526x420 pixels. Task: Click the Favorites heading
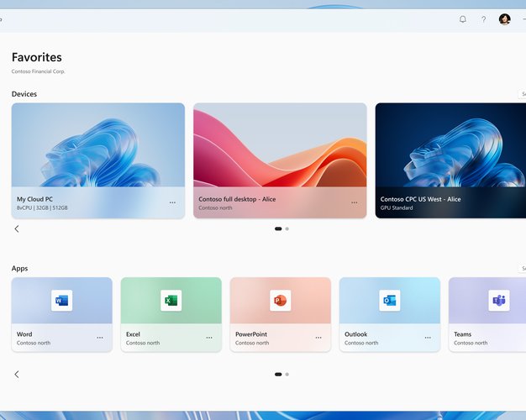pyautogui.click(x=37, y=57)
